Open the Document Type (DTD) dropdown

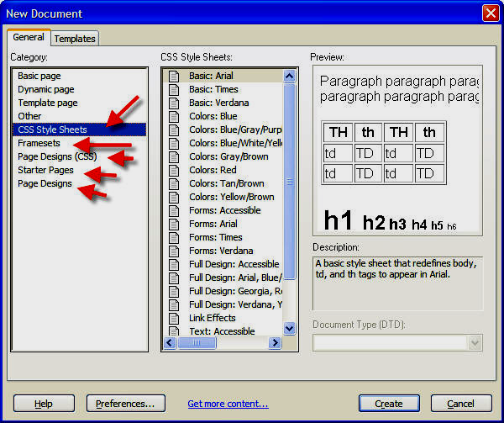click(x=475, y=342)
